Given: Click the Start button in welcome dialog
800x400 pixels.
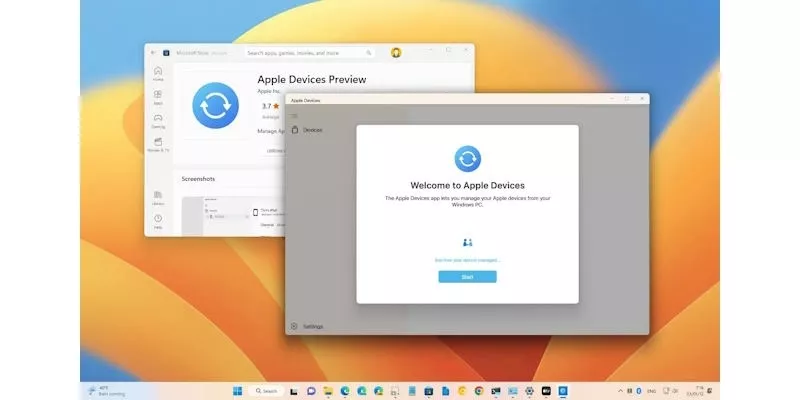Looking at the screenshot, I should [x=467, y=277].
